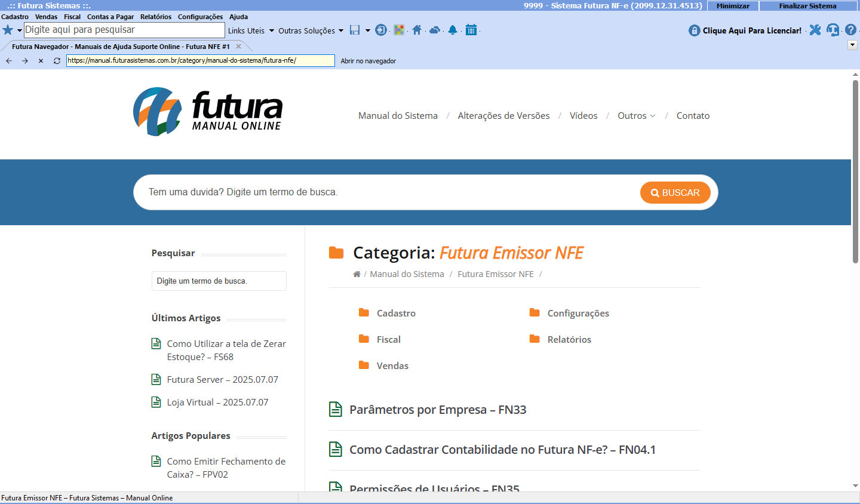Click the Futura Manual Online logo
The image size is (860, 504).
207,112
